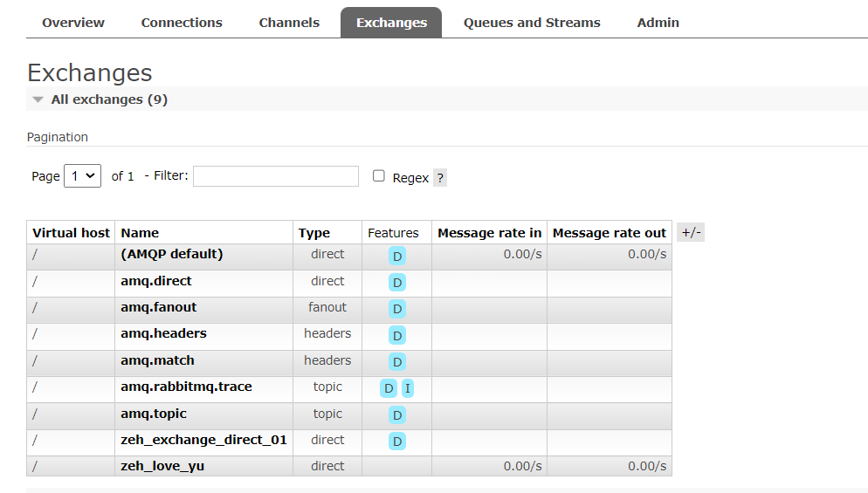868x493 pixels.
Task: Click into the Filter text field
Action: coord(276,176)
